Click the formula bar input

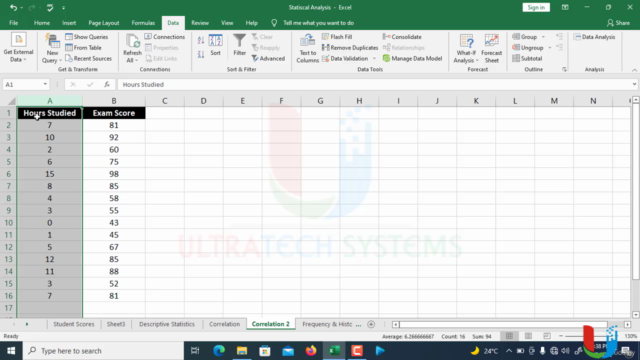click(373, 84)
